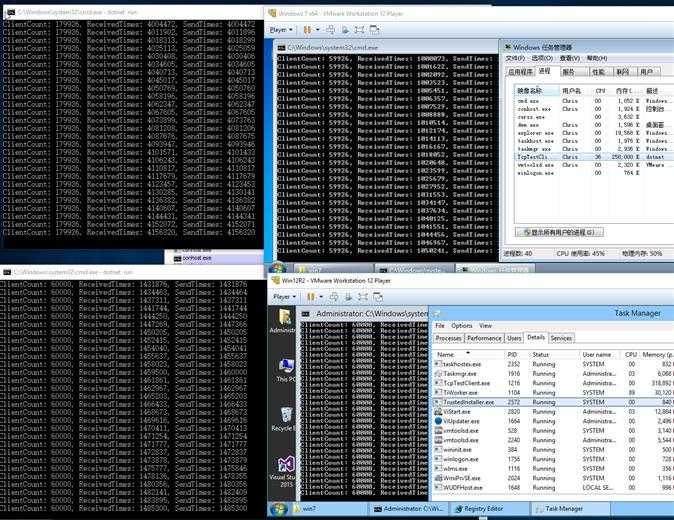Click full screen icon in Win12R2 player toolbar
The width and height of the screenshot is (674, 520).
[363, 297]
